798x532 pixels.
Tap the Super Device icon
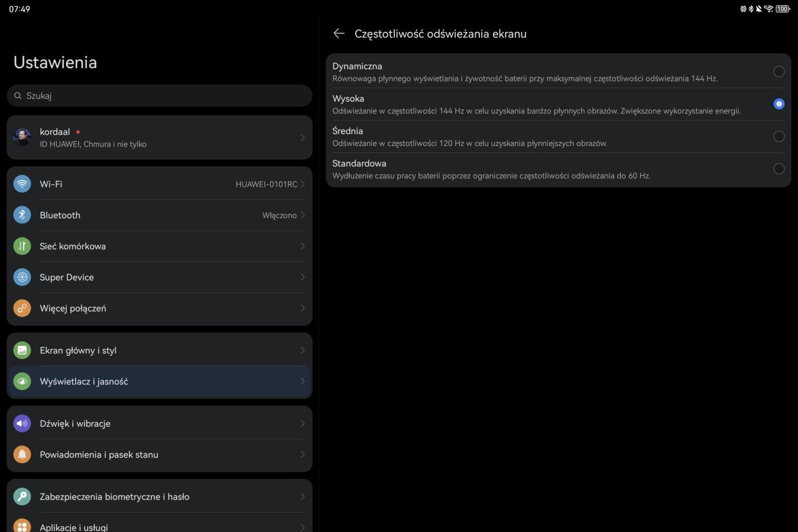pyautogui.click(x=22, y=277)
